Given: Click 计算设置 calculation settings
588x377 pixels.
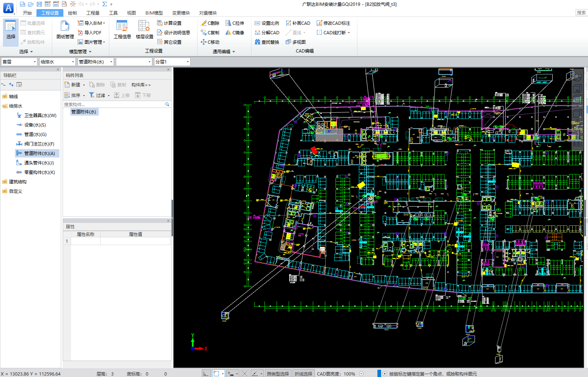Looking at the screenshot, I should pyautogui.click(x=169, y=23).
